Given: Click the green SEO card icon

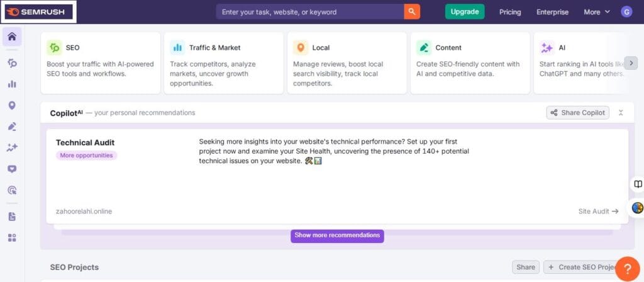Looking at the screenshot, I should [54, 48].
